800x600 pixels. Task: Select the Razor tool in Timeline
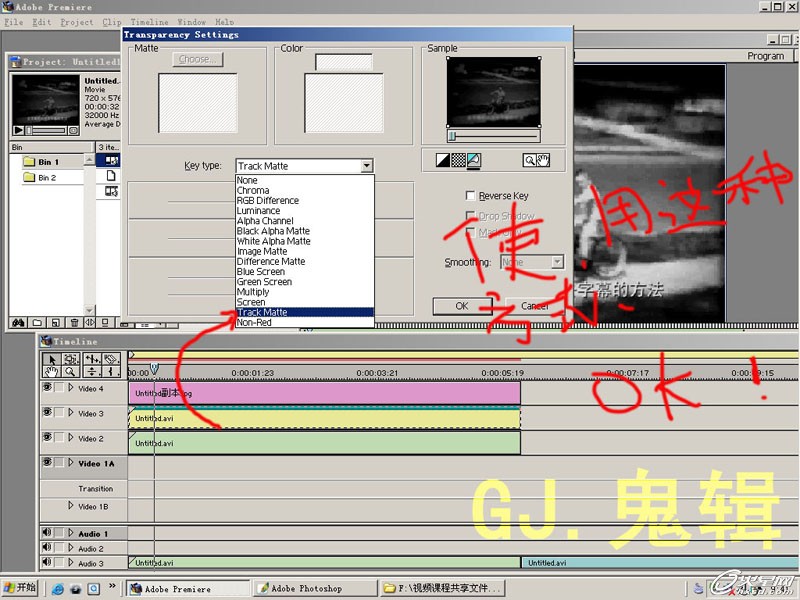coord(112,359)
